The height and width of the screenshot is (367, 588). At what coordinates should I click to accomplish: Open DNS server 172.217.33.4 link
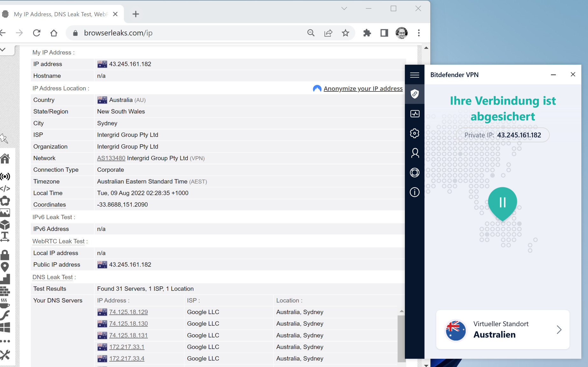pyautogui.click(x=127, y=358)
